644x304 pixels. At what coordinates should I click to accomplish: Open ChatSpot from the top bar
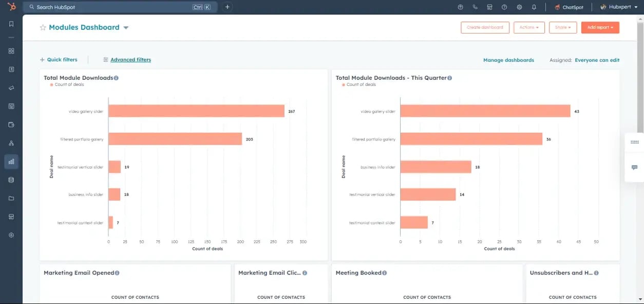pos(569,7)
